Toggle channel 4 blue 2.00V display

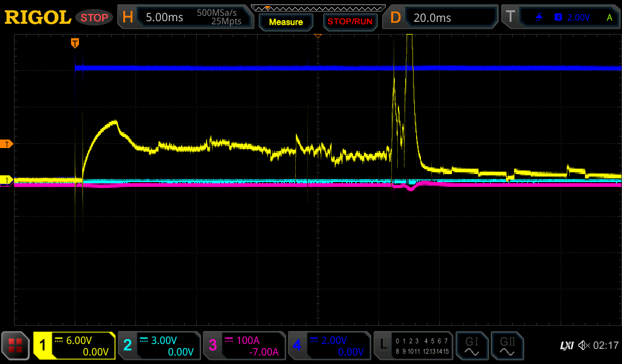(329, 346)
